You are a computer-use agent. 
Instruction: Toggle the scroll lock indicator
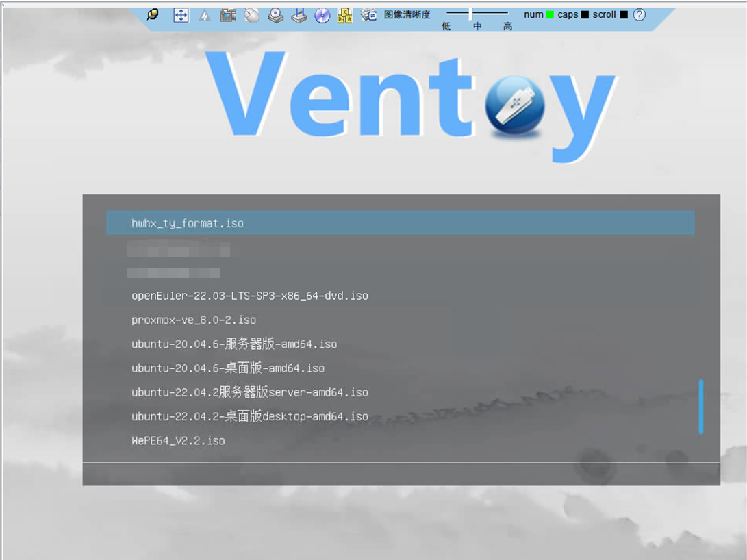tap(623, 14)
